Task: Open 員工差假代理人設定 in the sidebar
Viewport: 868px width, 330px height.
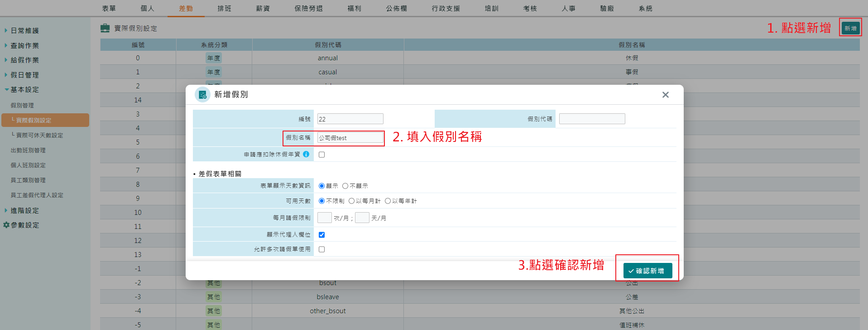Action: (x=37, y=195)
